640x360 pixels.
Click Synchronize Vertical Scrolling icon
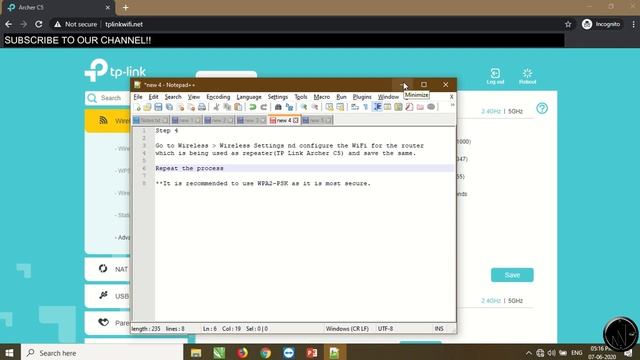coord(329,107)
